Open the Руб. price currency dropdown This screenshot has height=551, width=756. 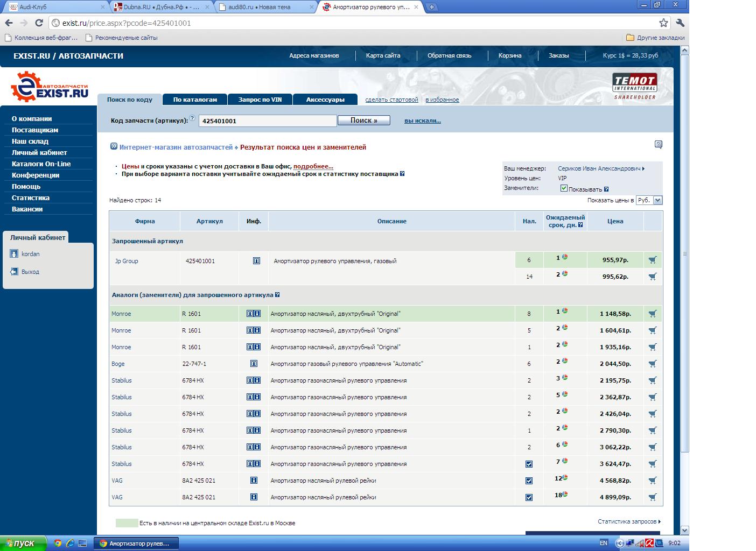click(649, 200)
